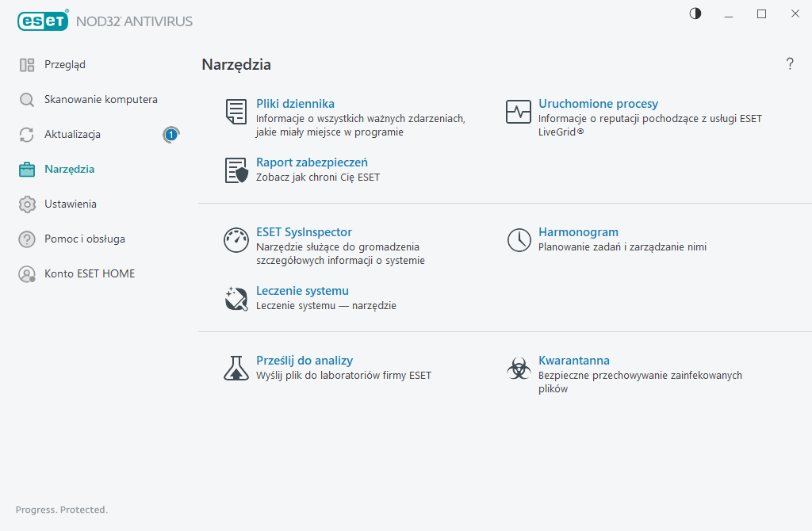Click the Uruchomione procesy monitor icon

click(519, 112)
